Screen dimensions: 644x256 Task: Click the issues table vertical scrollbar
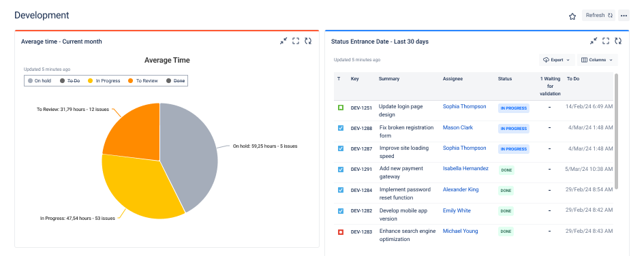pyautogui.click(x=616, y=131)
